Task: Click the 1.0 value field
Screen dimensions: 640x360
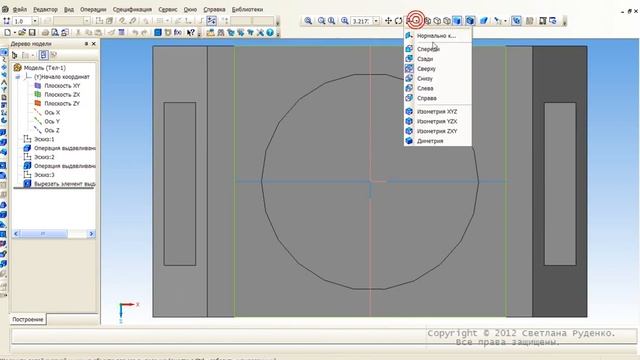Action: point(22,21)
